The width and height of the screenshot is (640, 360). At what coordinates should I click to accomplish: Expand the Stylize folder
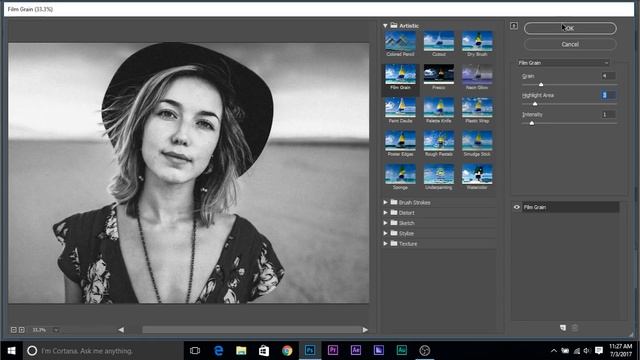(385, 233)
